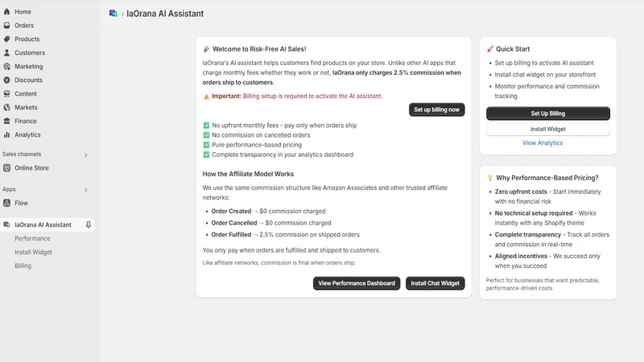The width and height of the screenshot is (644, 362).
Task: Click the Complete transparency bullet in pricing card
Action: (552, 239)
